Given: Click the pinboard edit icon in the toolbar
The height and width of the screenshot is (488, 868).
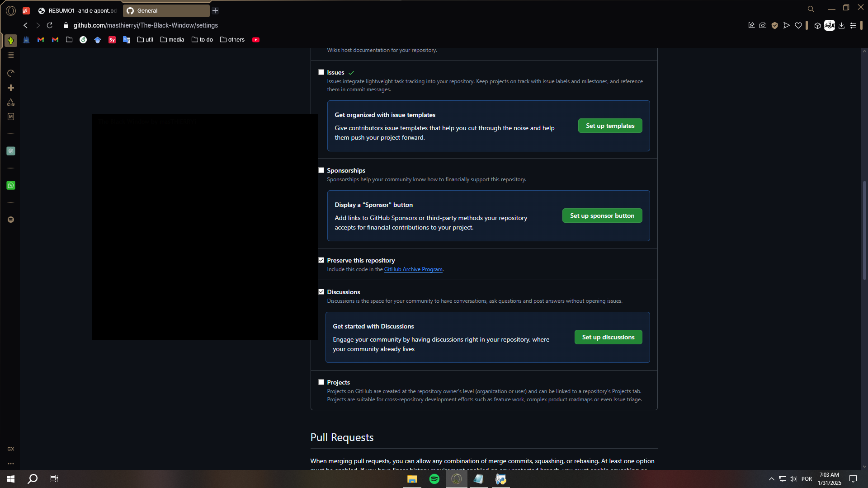Looking at the screenshot, I should coord(751,25).
